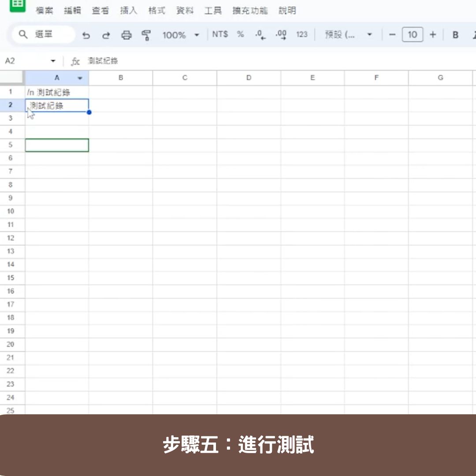Open column A header dropdown arrow

(x=80, y=78)
